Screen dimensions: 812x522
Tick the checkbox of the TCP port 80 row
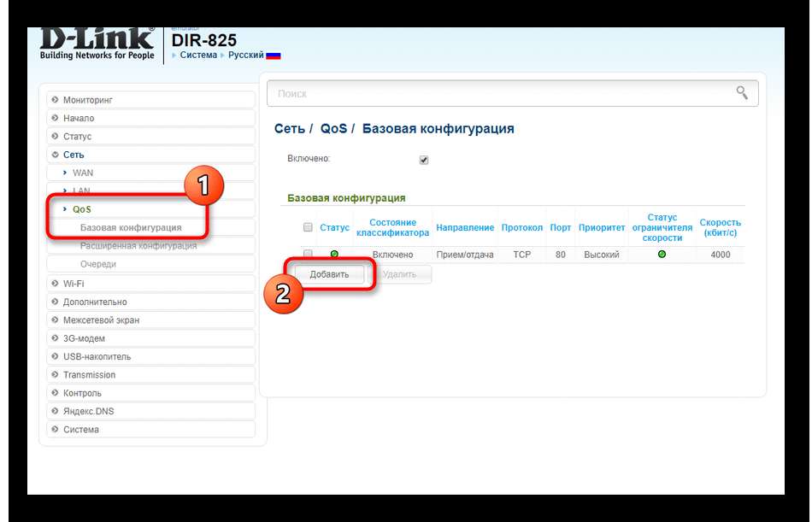pyautogui.click(x=308, y=254)
